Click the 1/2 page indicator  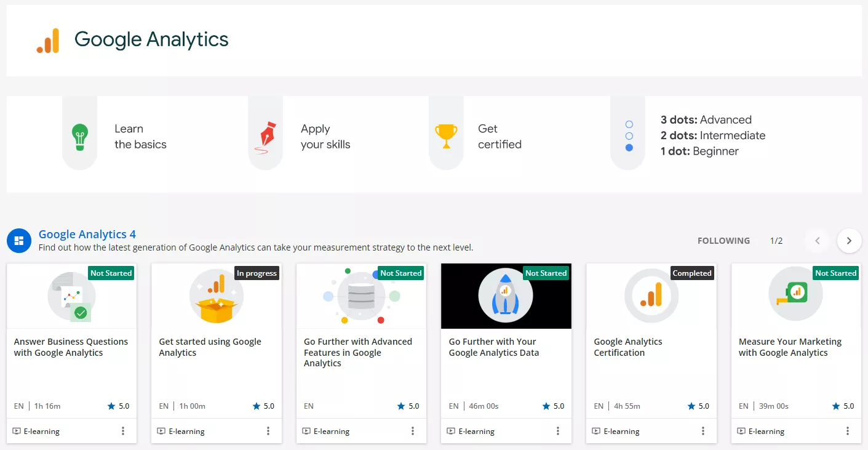[x=776, y=241]
